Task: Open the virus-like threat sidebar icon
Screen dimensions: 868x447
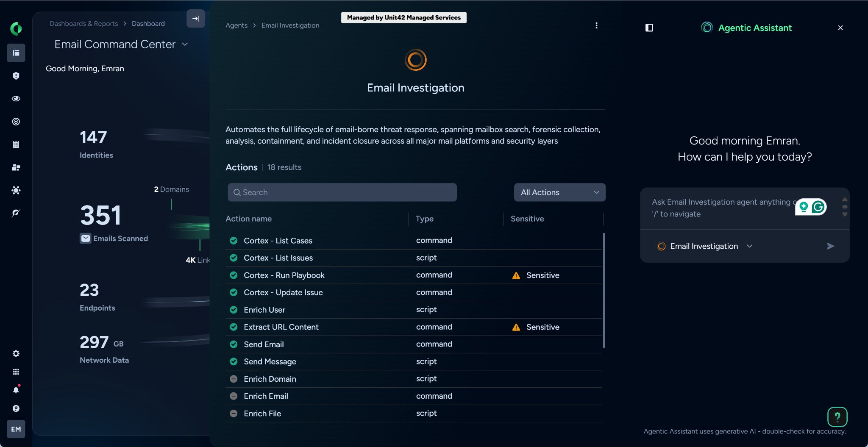Action: (x=16, y=190)
